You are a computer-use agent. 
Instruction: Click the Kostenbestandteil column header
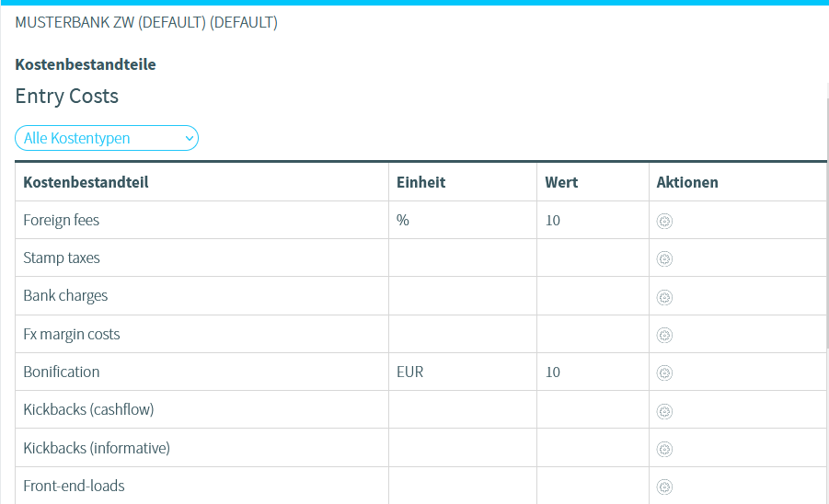click(x=86, y=182)
